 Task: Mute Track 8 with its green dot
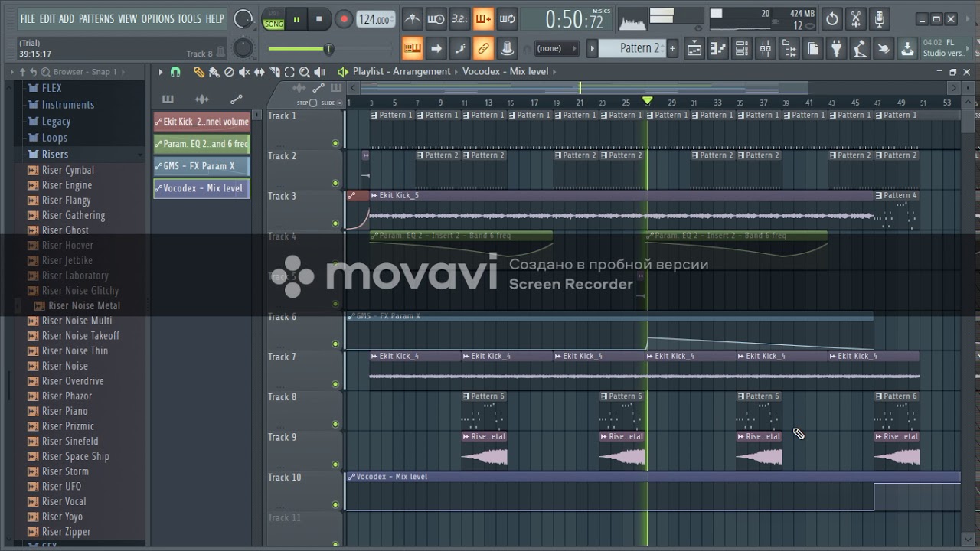click(335, 424)
